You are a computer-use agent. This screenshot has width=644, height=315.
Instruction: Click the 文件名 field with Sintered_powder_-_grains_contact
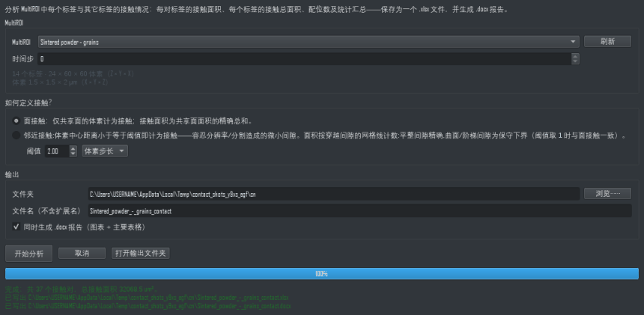click(x=359, y=211)
